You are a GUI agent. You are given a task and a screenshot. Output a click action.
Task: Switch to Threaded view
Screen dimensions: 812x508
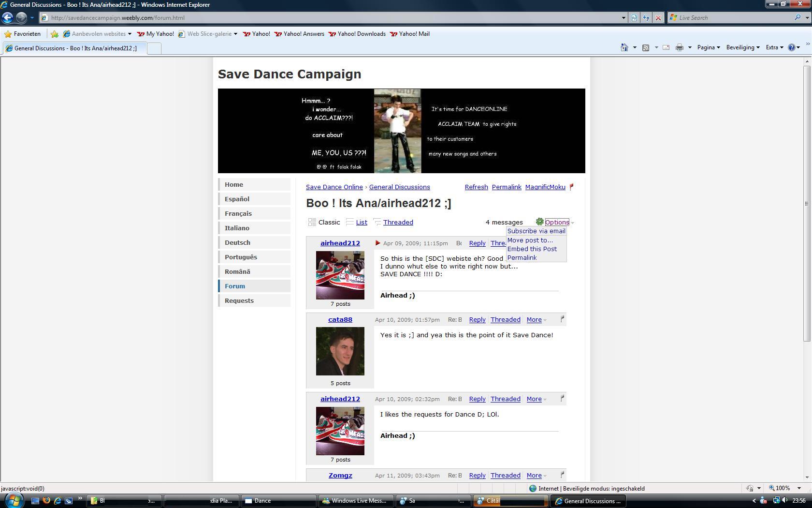tap(398, 223)
